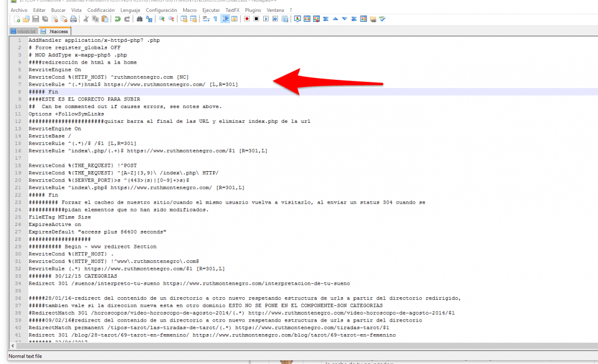Open the Macro menu
This screenshot has width=598, height=364.
[x=190, y=10]
